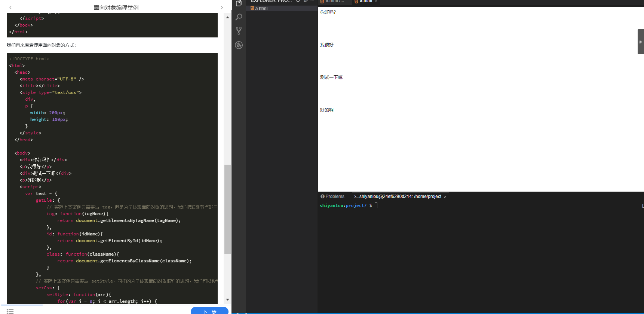Viewport: 644px width, 314px height.
Task: Open the Source Control branch icon
Action: [239, 31]
